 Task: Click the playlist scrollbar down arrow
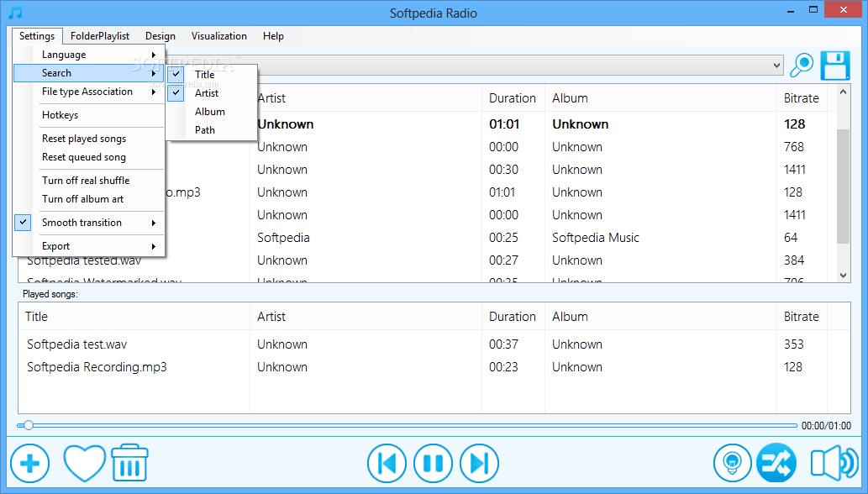pos(843,275)
